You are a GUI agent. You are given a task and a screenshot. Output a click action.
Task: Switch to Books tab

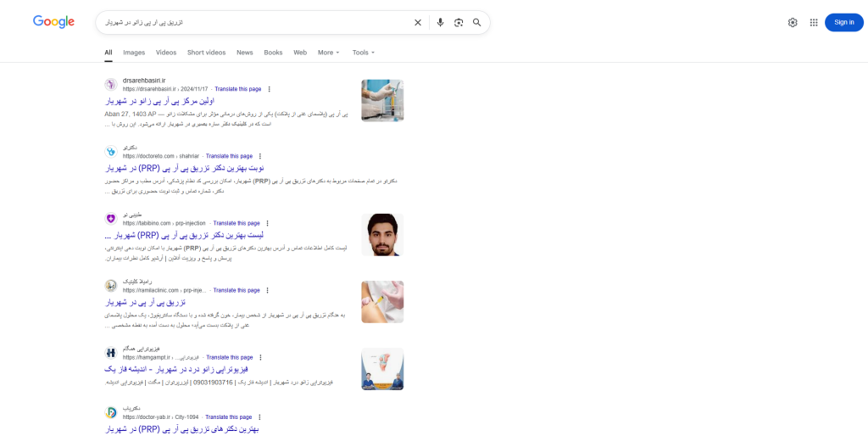click(x=273, y=53)
